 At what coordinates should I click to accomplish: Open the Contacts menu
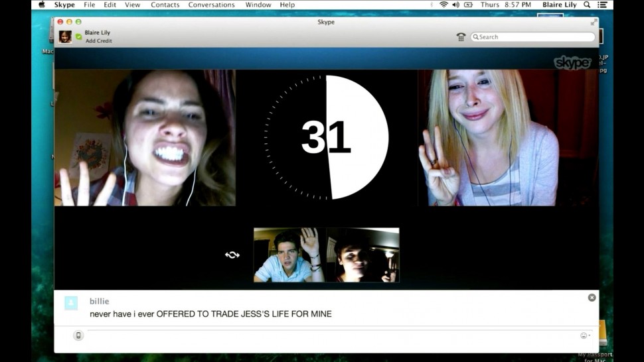click(x=165, y=5)
